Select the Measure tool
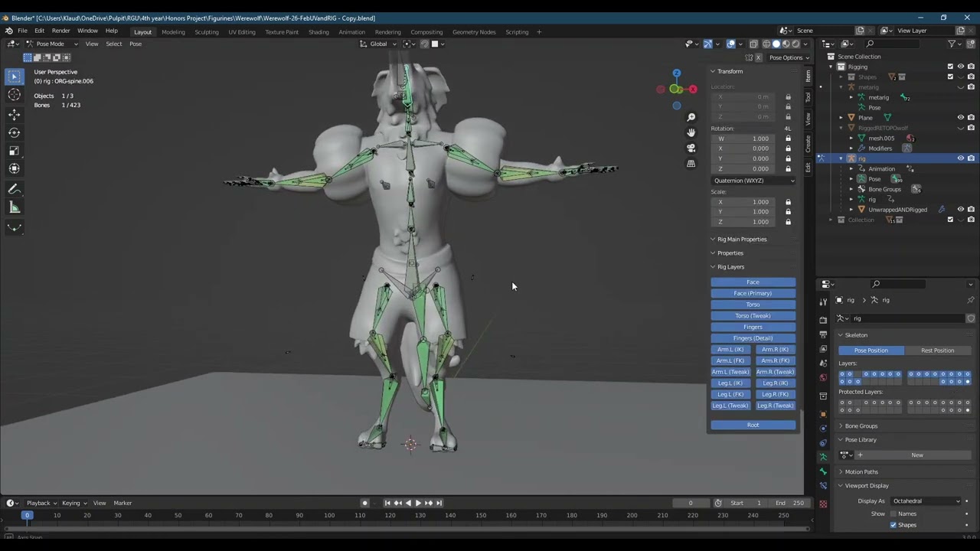 tap(14, 207)
